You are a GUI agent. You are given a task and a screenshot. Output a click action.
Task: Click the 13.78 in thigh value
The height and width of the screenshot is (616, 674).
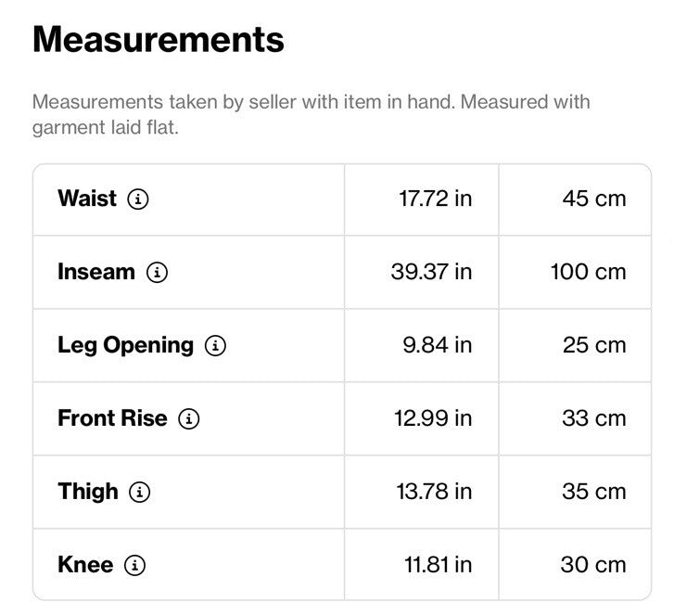(x=434, y=492)
